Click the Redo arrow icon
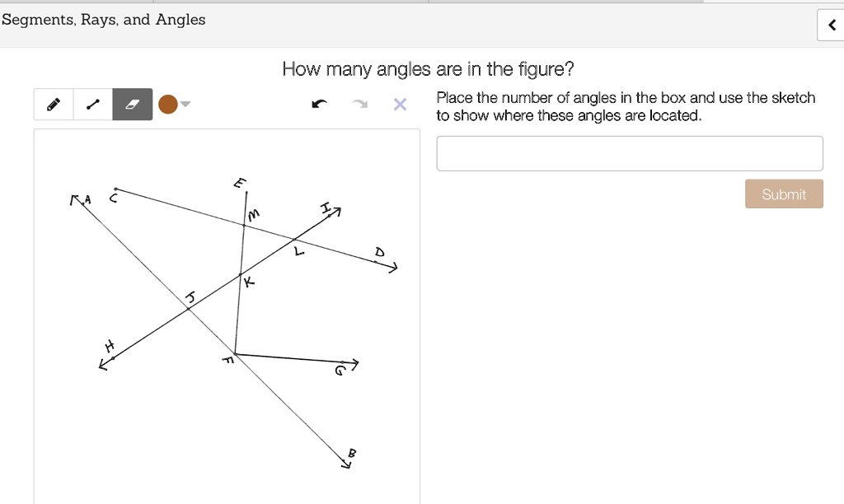844x504 pixels. coord(359,104)
